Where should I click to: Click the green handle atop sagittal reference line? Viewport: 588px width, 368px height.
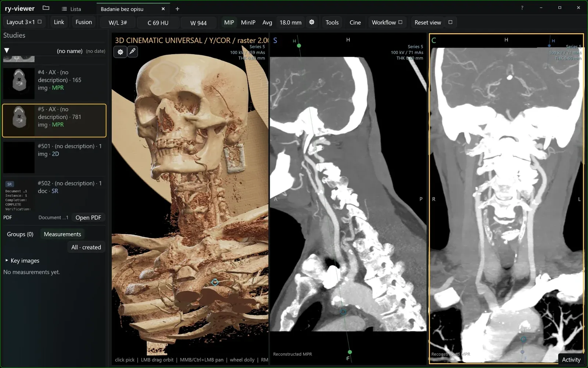(299, 46)
